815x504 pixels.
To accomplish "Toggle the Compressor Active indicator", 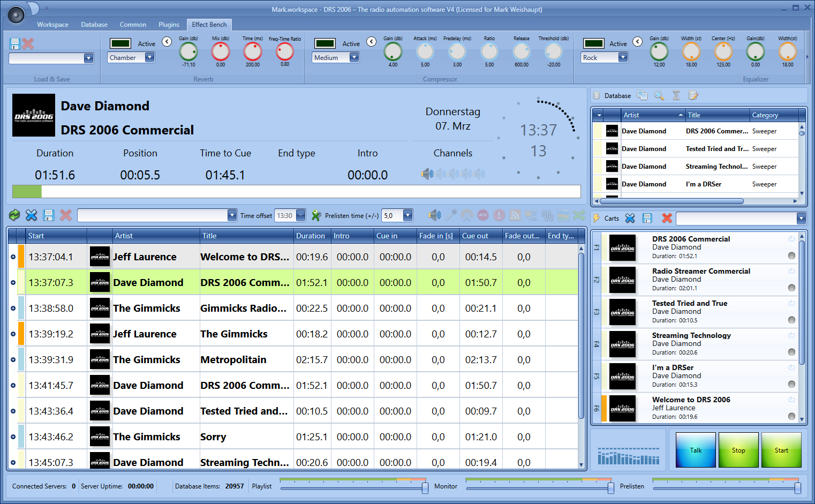I will 325,44.
